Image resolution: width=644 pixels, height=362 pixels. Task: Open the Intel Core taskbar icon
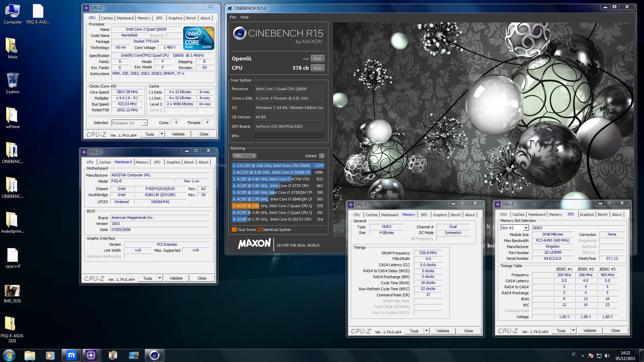[133, 355]
